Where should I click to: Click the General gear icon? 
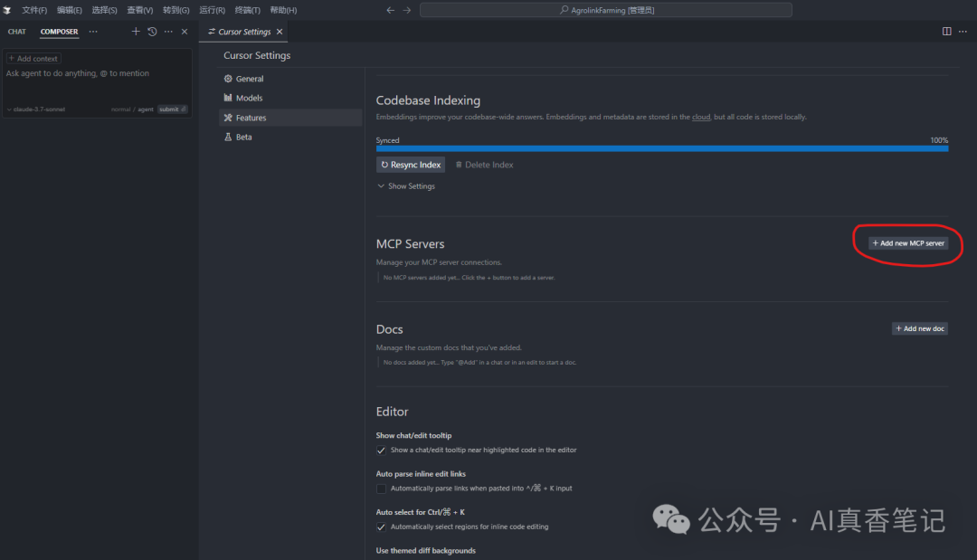[228, 79]
